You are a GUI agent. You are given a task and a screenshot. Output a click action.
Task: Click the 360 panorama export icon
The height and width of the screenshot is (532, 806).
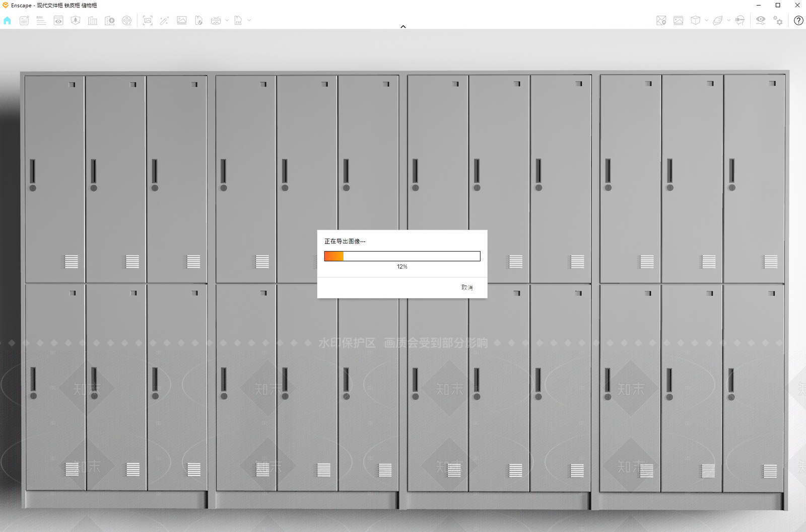216,21
